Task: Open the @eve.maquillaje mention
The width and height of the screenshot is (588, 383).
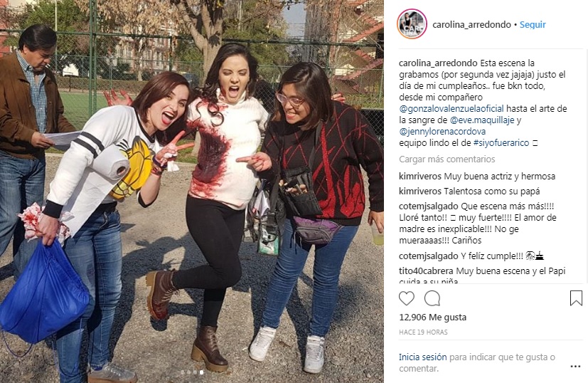Action: click(482, 120)
